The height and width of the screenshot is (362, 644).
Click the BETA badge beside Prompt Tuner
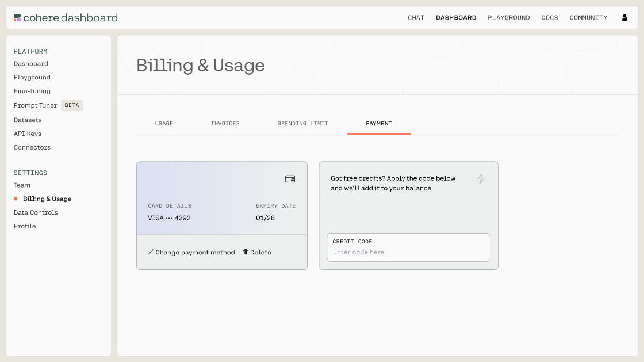pyautogui.click(x=72, y=105)
